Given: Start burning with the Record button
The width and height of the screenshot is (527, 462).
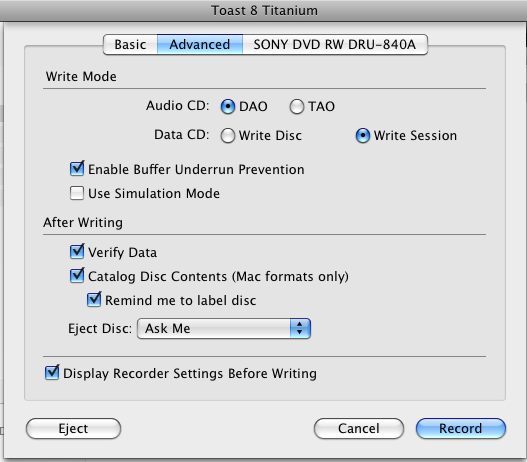Looking at the screenshot, I should 461,428.
